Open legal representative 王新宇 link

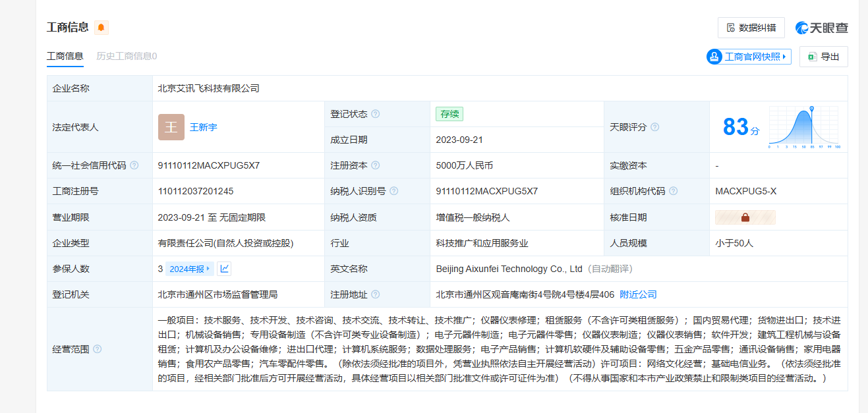tap(204, 127)
